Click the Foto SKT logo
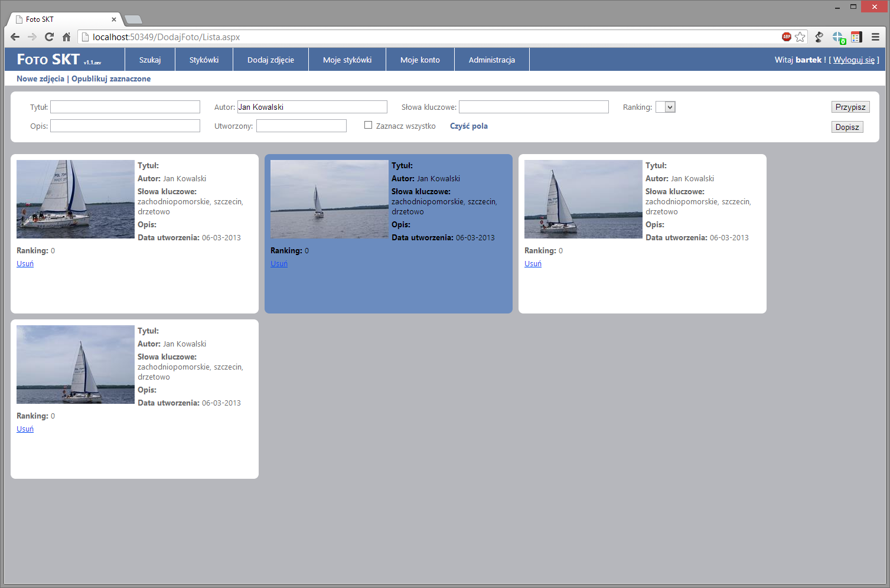The image size is (890, 588). point(48,60)
